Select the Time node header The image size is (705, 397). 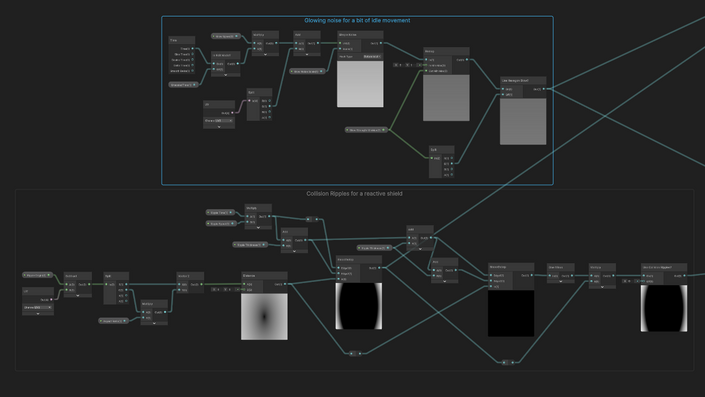(182, 40)
